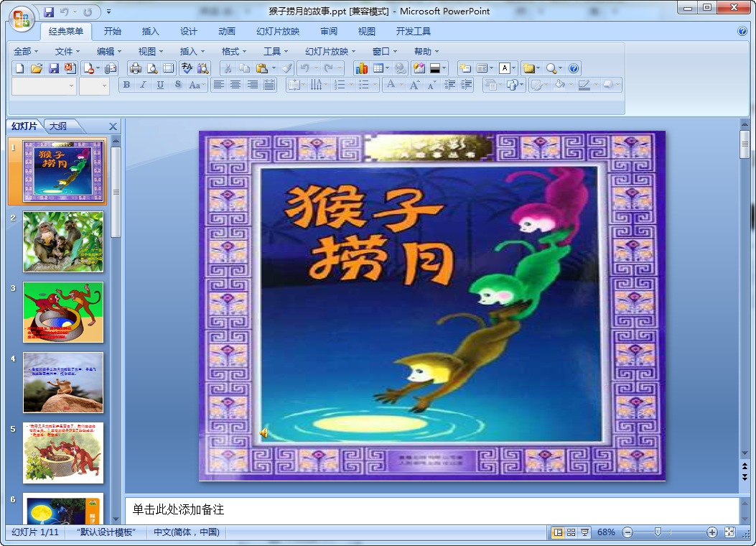Cut the selection with the scissors icon

(x=228, y=68)
